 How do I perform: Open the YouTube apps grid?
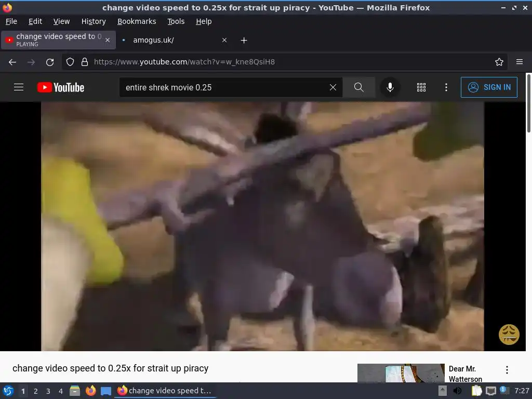click(421, 87)
